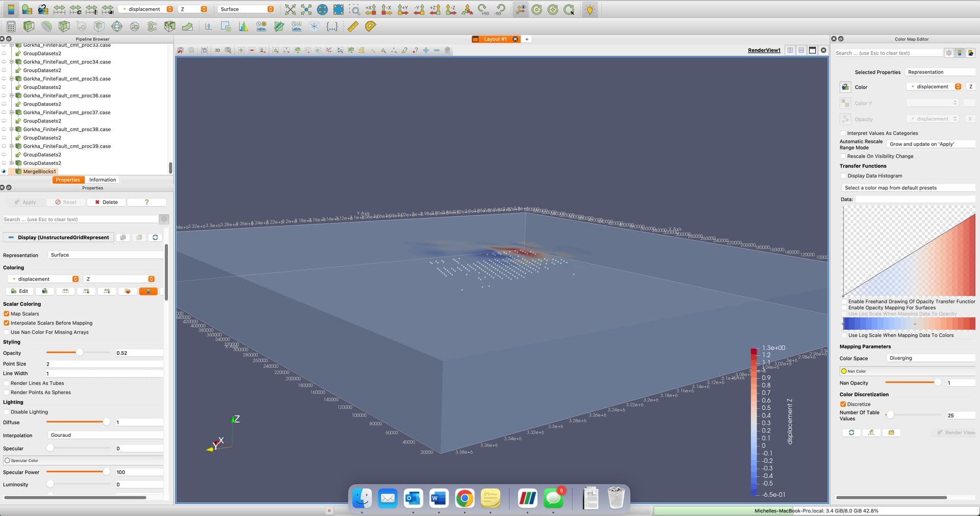Expand Gorkha_FiniteFault_cmt_proc36.case tree node
Screen dimensions: 980x516
(x=11, y=95)
